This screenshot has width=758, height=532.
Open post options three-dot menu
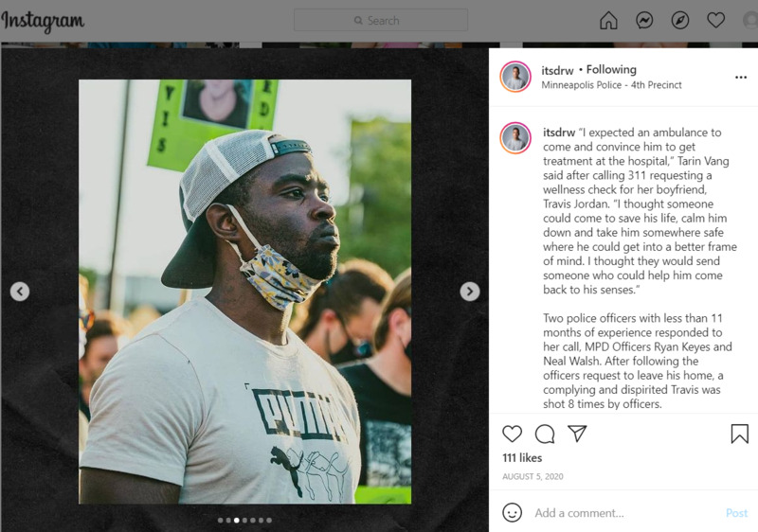741,78
